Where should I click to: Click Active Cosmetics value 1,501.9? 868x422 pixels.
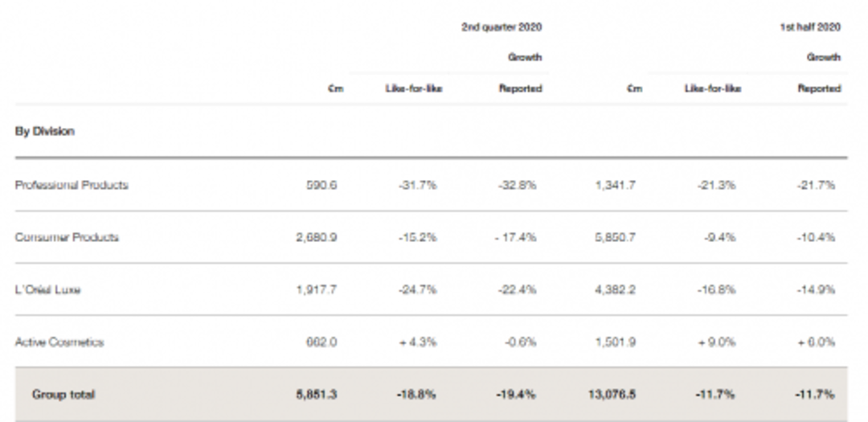(x=615, y=342)
